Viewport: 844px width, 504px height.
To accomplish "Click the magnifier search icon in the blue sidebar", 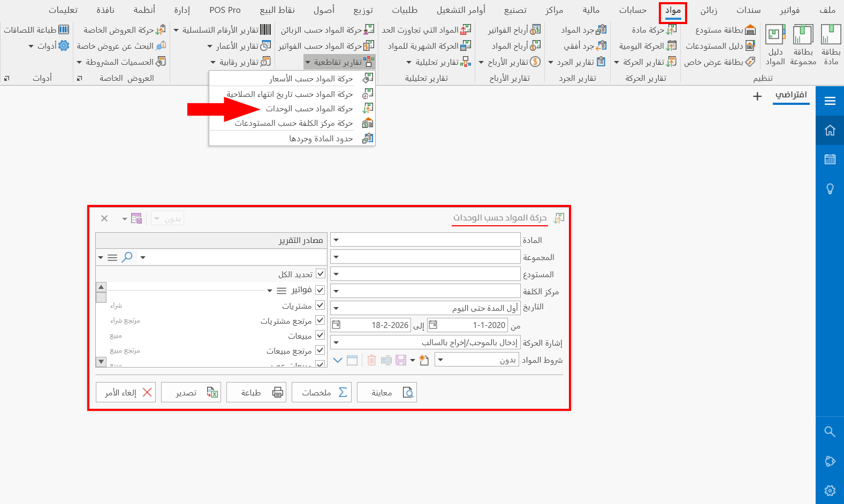I will click(830, 431).
